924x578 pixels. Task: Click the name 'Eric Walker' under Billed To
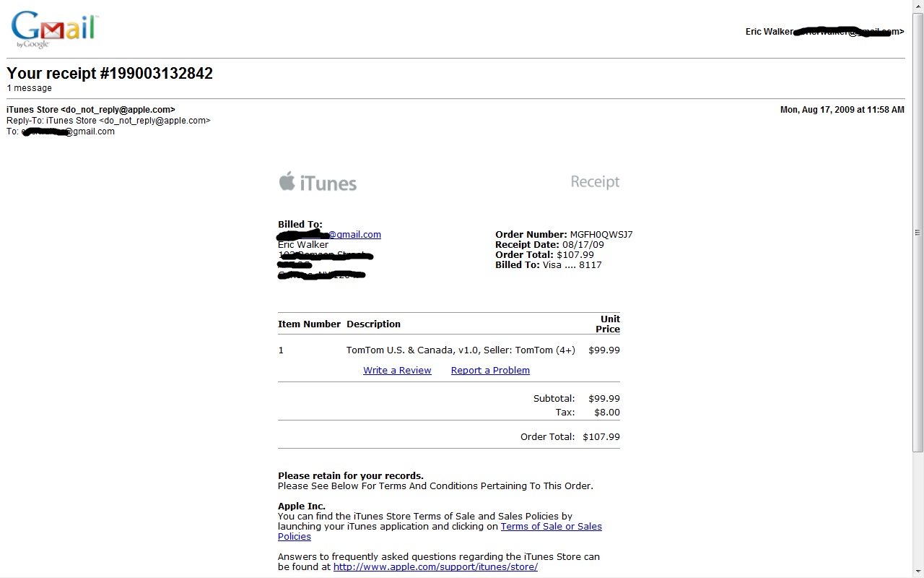tap(303, 245)
